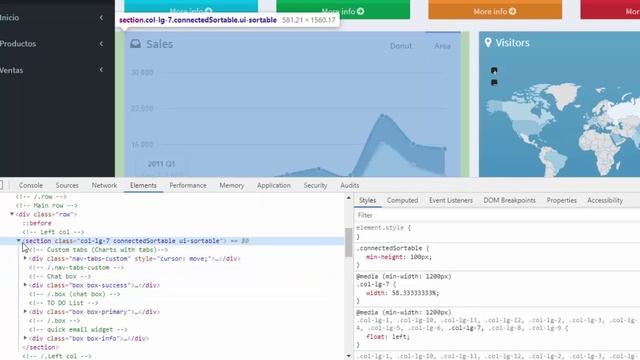Open the Productos sidebar item
640x360 pixels.
(18, 44)
